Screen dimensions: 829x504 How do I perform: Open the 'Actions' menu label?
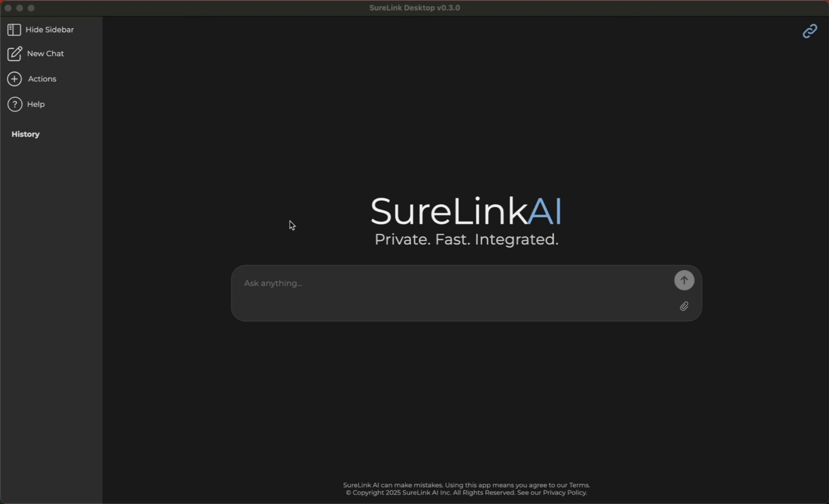[42, 79]
